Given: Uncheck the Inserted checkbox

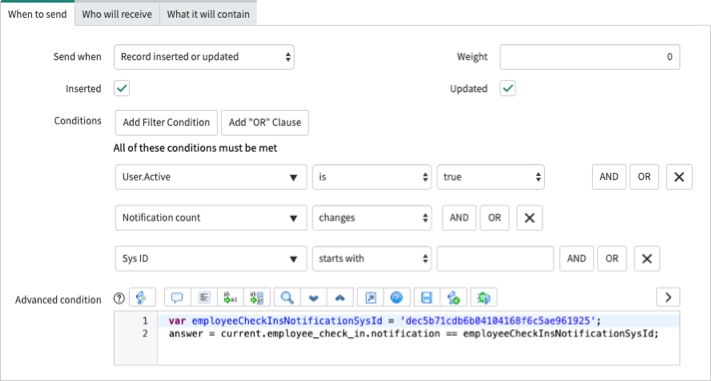Looking at the screenshot, I should coord(122,88).
